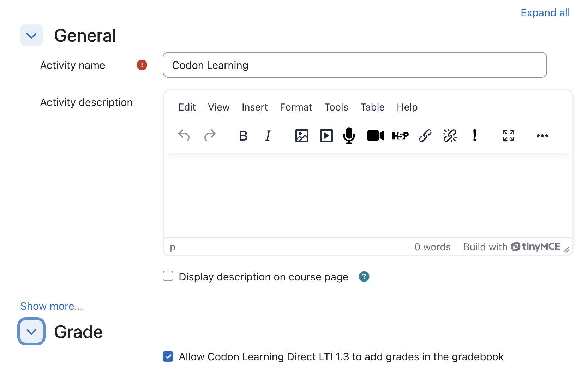Remove link with the unlink icon

(x=450, y=136)
